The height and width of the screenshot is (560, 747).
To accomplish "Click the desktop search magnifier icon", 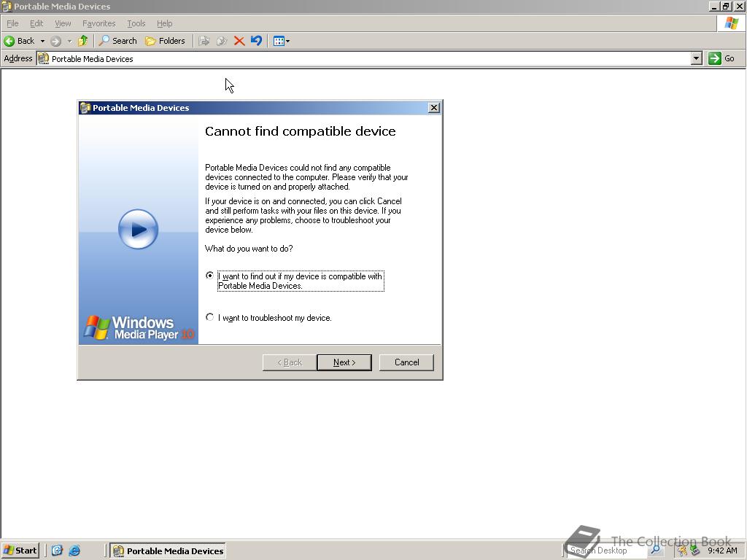I will point(656,551).
